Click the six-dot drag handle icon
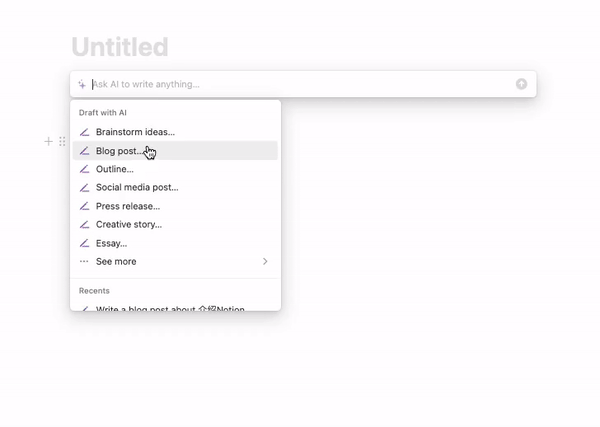Viewport: 600px width, 427px height. (62, 142)
